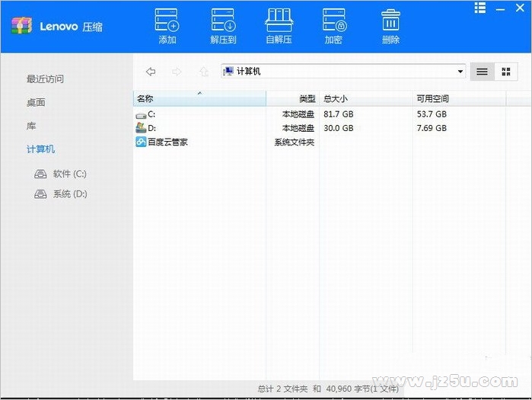
Task: Click the drive icon next to 系统 (D:)
Action: pyautogui.click(x=40, y=194)
